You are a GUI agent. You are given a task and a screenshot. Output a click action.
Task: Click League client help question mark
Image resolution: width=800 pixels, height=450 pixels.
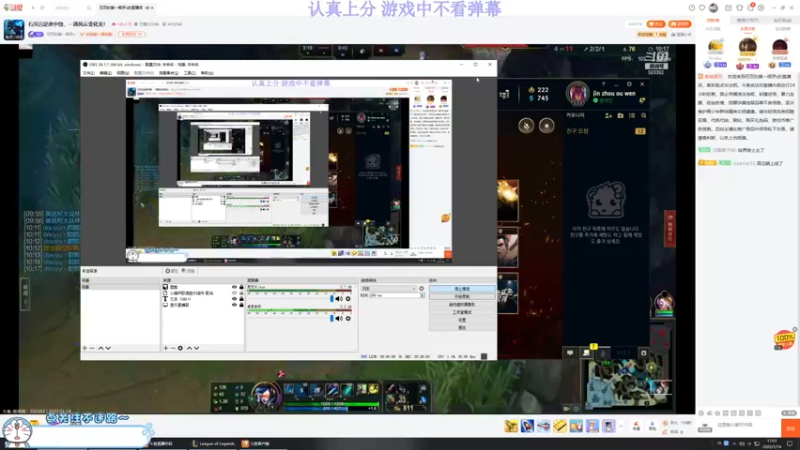pyautogui.click(x=603, y=84)
